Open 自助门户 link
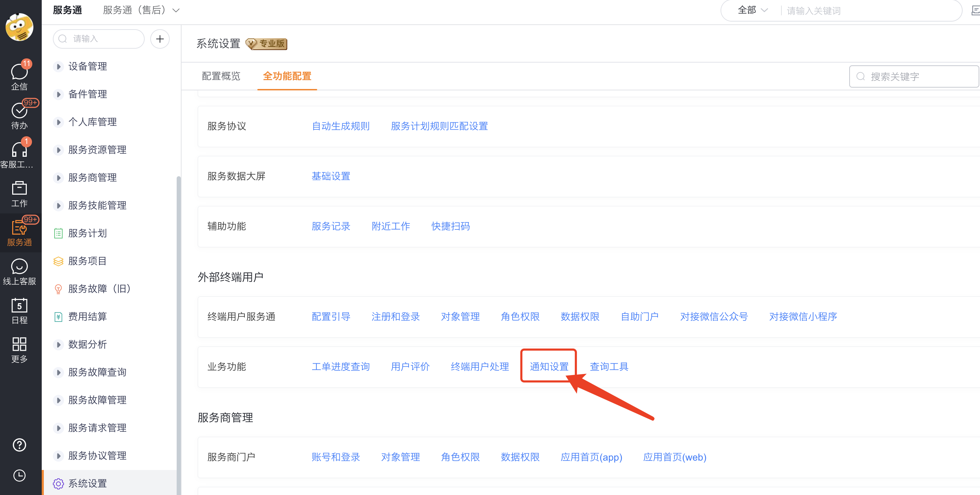 (639, 316)
